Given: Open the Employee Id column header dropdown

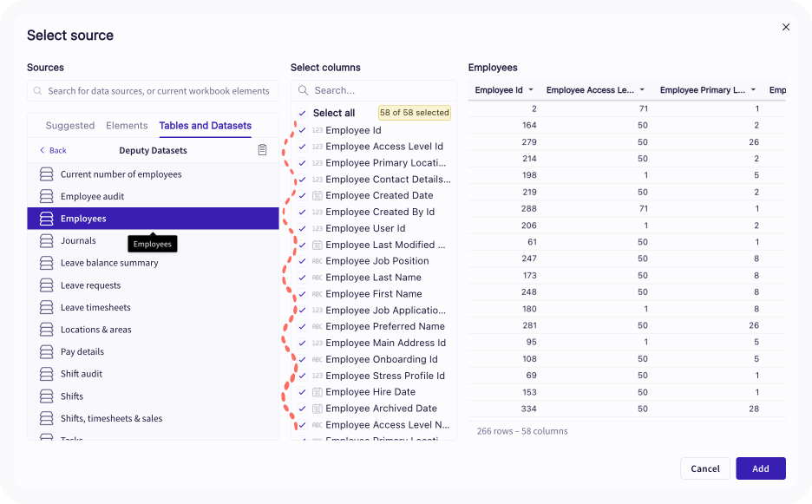Looking at the screenshot, I should click(531, 90).
